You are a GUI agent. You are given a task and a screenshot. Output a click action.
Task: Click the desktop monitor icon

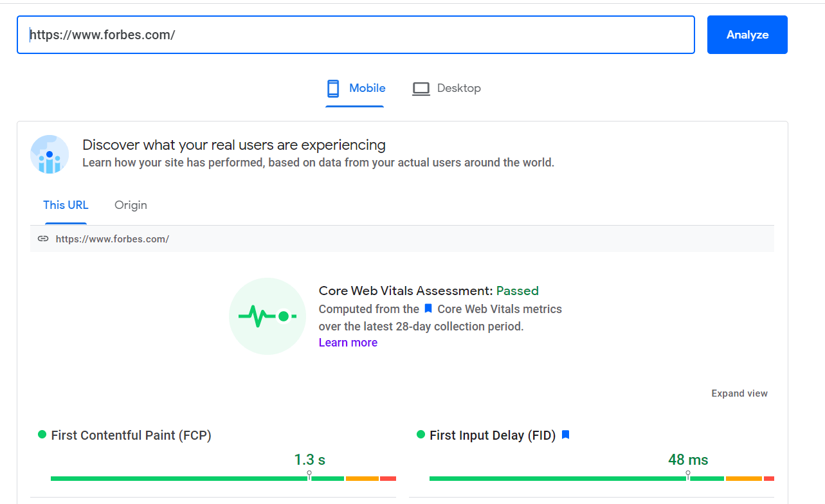click(x=421, y=89)
